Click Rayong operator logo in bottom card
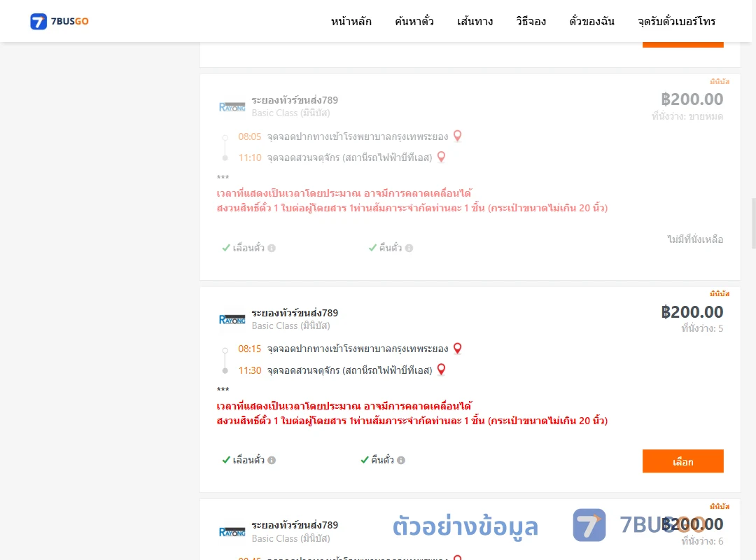Image resolution: width=756 pixels, height=560 pixels. [x=232, y=531]
